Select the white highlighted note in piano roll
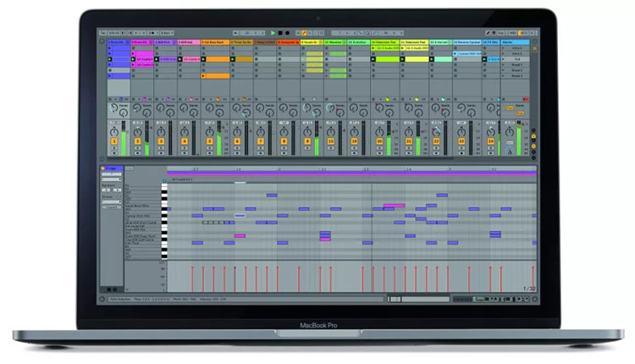Screen dimensions: 635x364 (x=240, y=216)
